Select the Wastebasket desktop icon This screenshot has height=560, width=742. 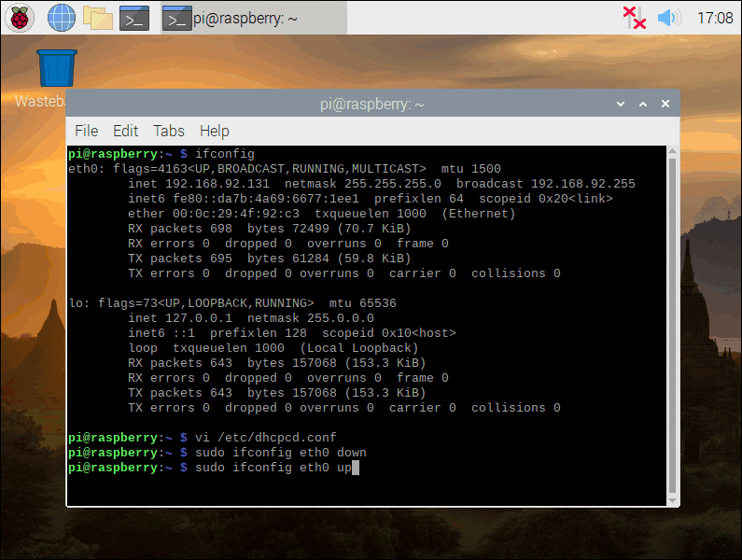[x=56, y=68]
